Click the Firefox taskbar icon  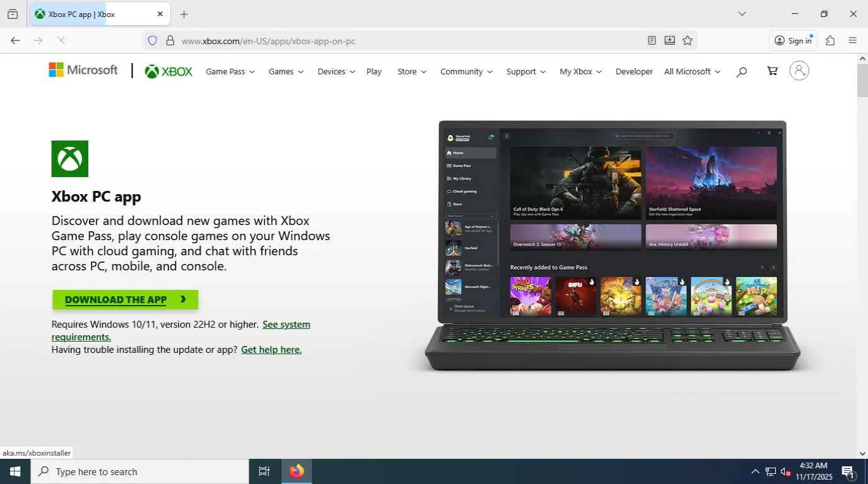click(x=296, y=471)
